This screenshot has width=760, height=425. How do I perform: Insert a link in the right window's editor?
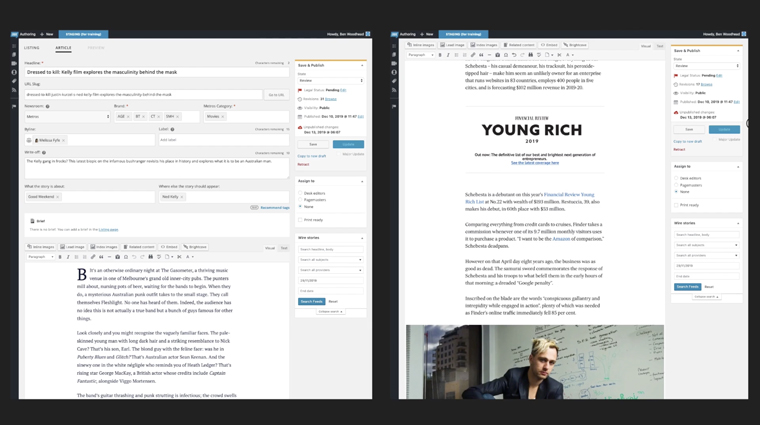473,55
